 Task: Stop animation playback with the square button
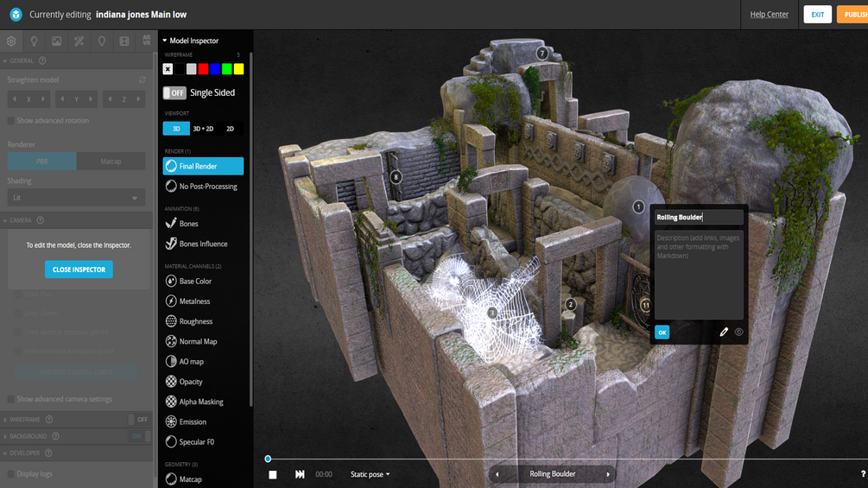[273, 475]
